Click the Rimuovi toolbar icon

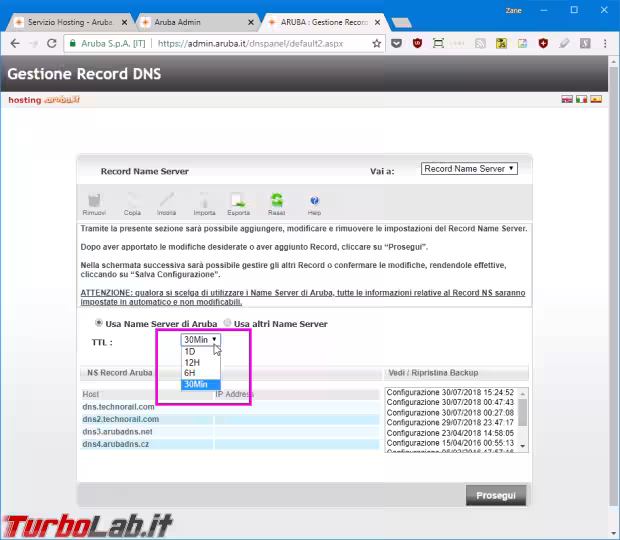point(93,203)
